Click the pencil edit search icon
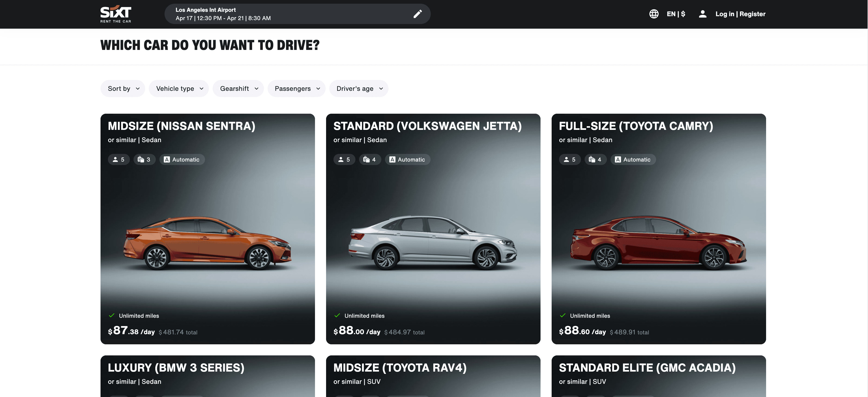Screen dimensions: 868x397 (418, 14)
